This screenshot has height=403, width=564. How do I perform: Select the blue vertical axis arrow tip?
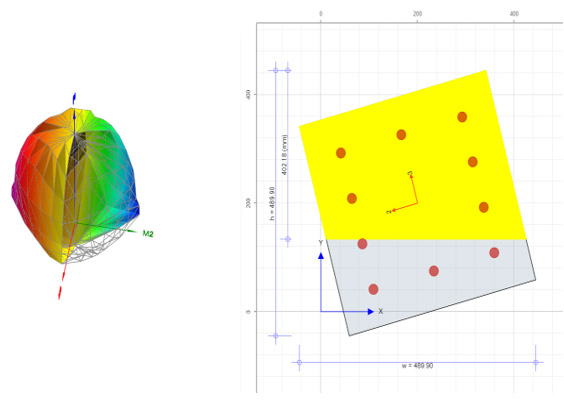pyautogui.click(x=74, y=97)
